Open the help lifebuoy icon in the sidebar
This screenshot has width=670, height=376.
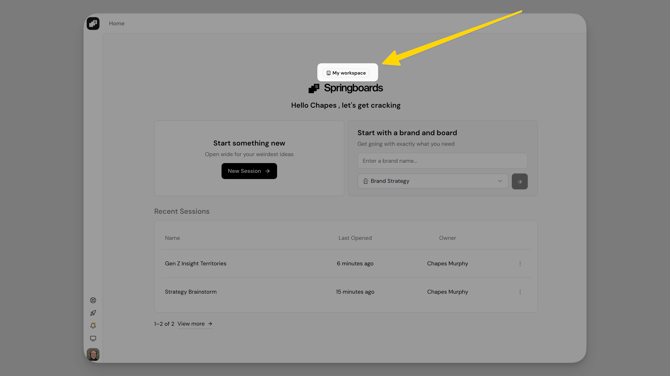tap(93, 300)
